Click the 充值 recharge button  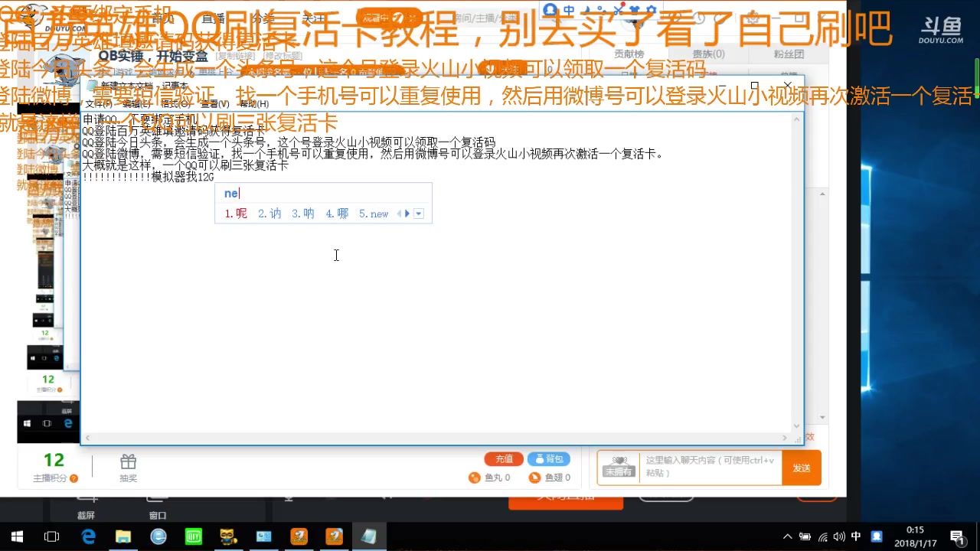click(504, 459)
